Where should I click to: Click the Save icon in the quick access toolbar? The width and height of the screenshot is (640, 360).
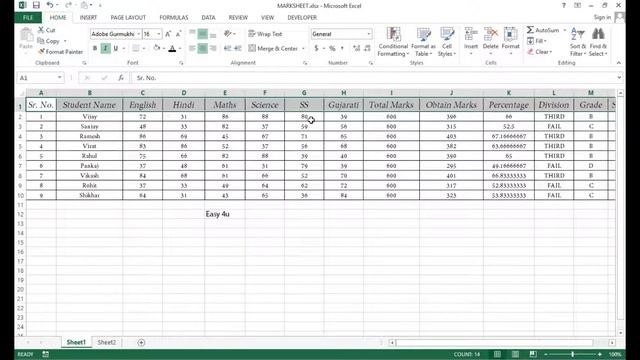pos(36,5)
